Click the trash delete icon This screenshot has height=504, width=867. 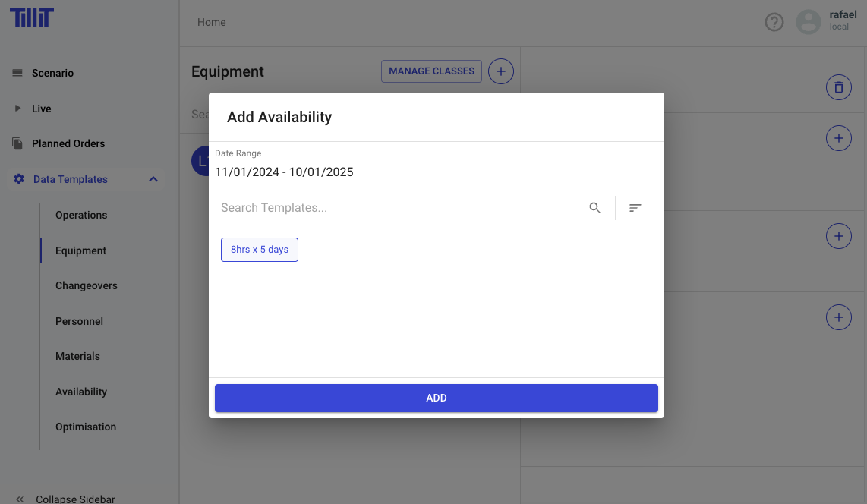838,87
